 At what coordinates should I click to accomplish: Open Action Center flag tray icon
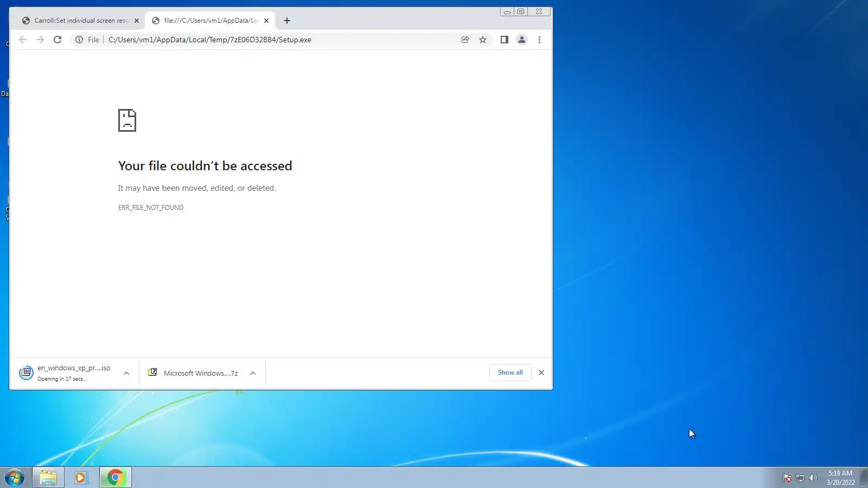pos(787,478)
